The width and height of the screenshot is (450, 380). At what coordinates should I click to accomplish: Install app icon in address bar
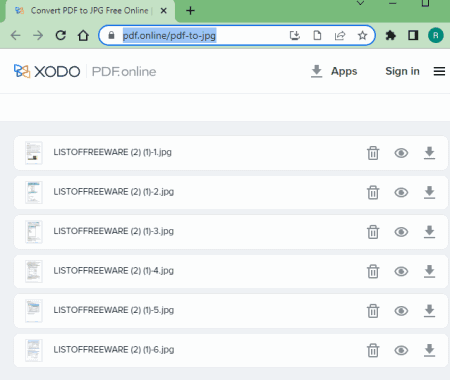(x=295, y=35)
